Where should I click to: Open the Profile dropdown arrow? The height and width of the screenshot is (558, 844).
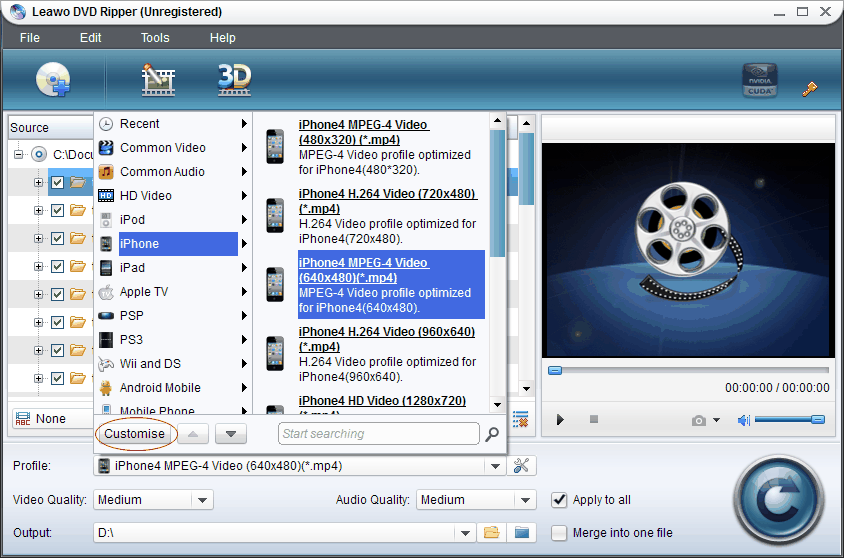click(495, 466)
